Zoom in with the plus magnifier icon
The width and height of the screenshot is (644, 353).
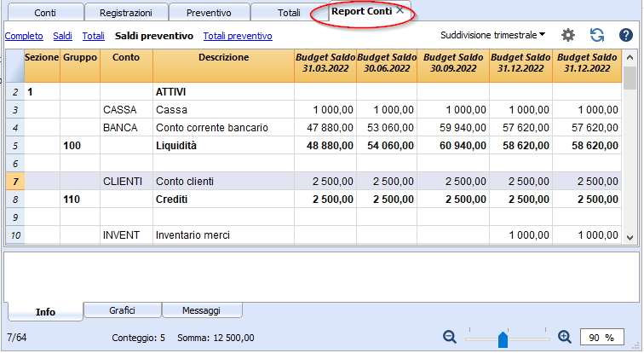click(x=565, y=338)
